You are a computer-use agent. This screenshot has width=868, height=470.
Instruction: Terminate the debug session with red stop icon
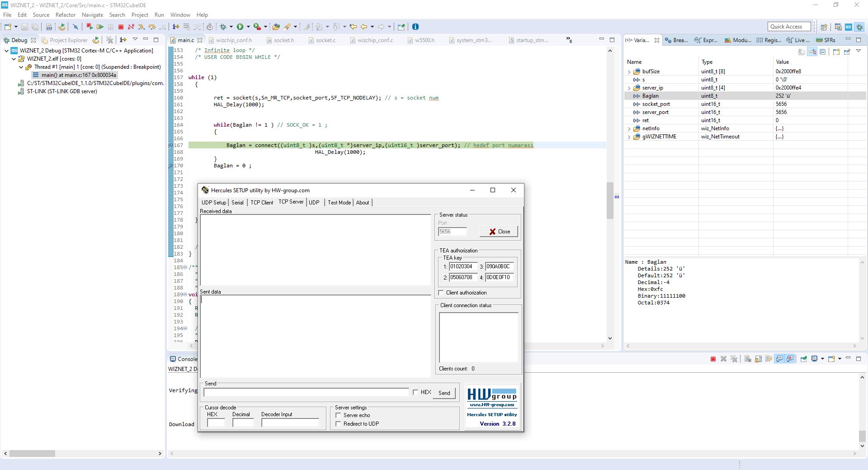point(121,27)
